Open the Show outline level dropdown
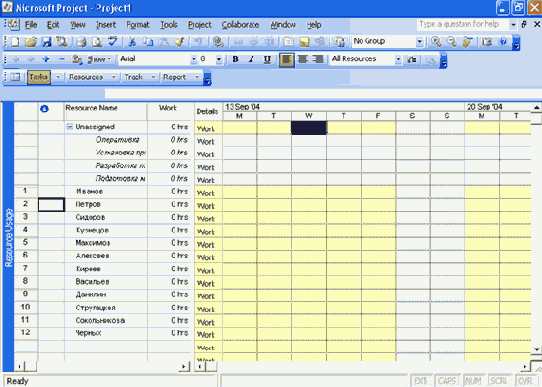 click(99, 59)
